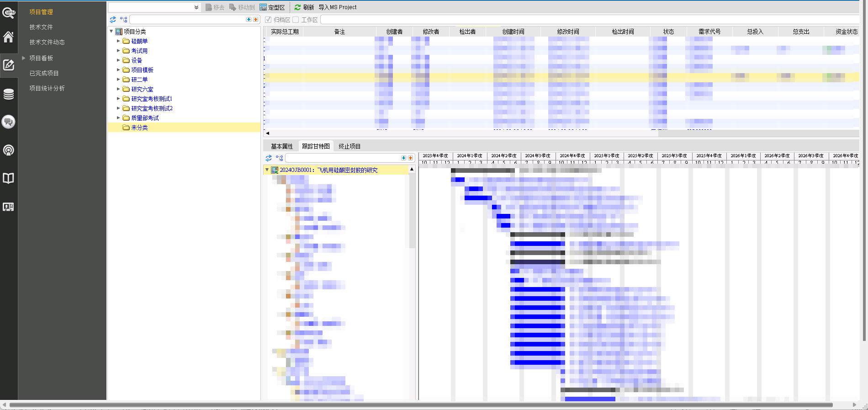Click the bottom horizontal page scrollbar

420,405
